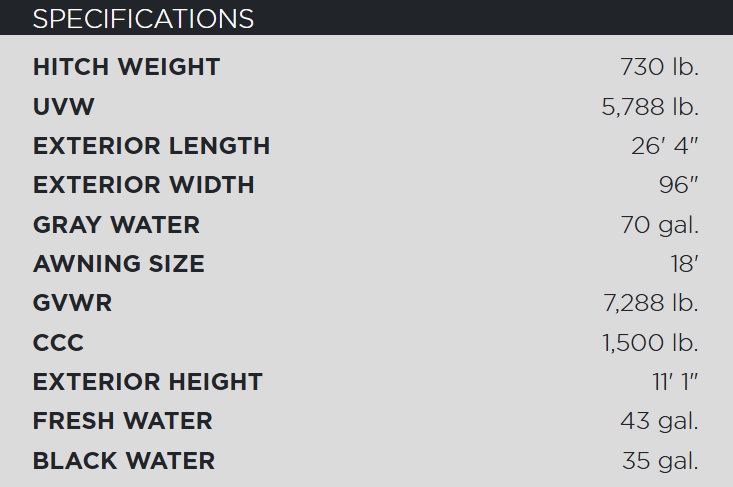Click the 7,288 lb. GVWR value
Image resolution: width=733 pixels, height=487 pixels.
(651, 303)
